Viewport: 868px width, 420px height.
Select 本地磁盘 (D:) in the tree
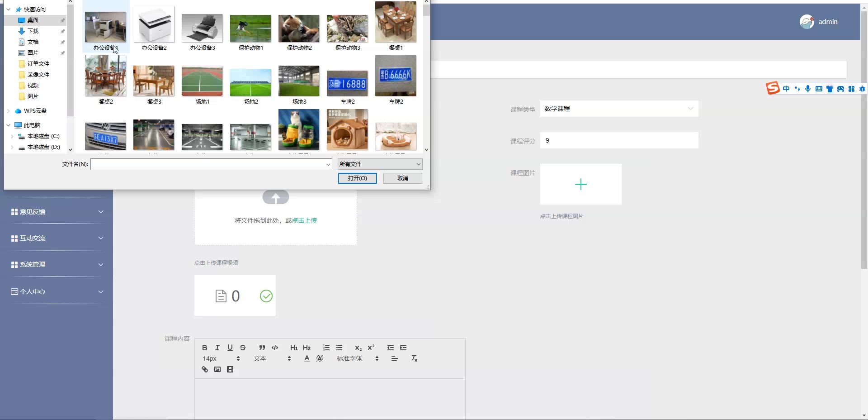point(43,147)
